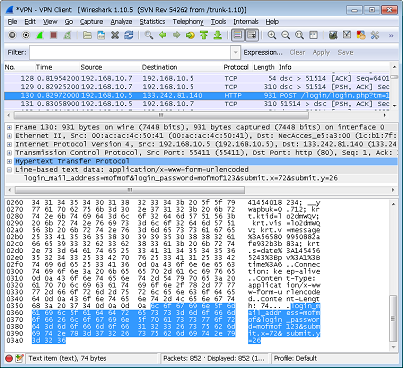Click the Apply filter button

tap(321, 53)
